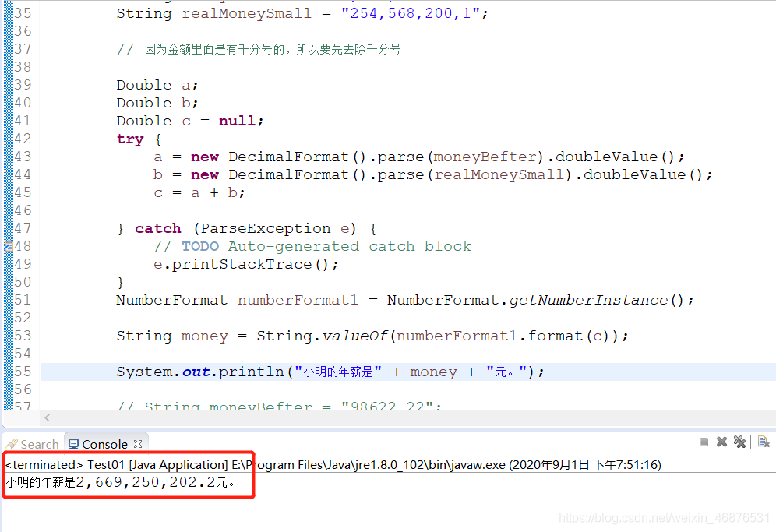This screenshot has height=532, width=776.
Task: Click the Clear Console icon
Action: click(764, 442)
